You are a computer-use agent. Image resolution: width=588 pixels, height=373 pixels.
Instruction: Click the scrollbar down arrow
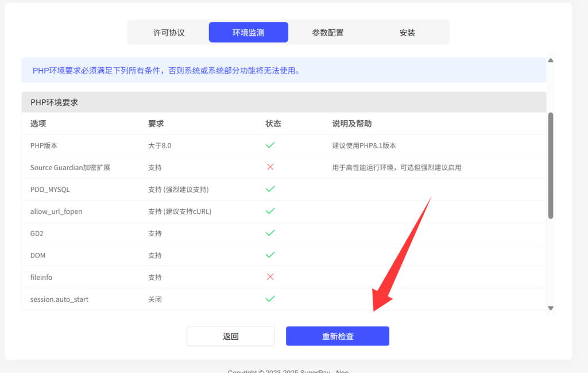tap(551, 308)
